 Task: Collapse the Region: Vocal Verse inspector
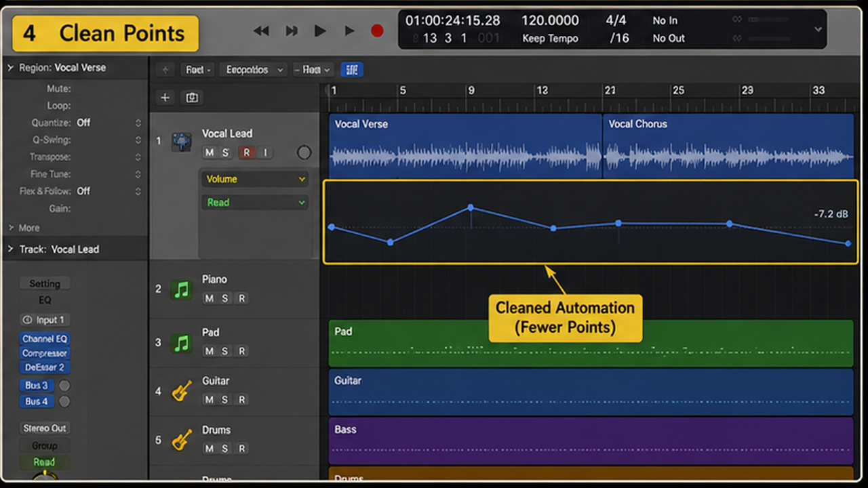click(10, 68)
